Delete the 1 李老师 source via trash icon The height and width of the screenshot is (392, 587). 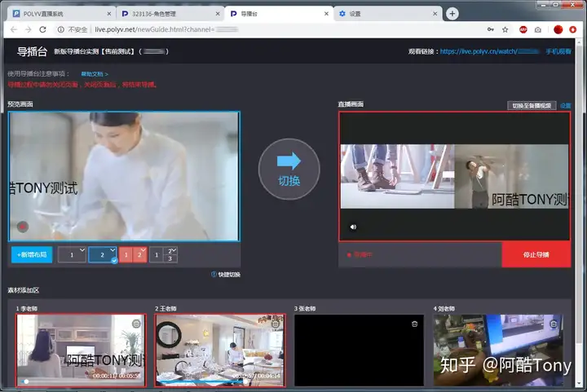point(136,324)
